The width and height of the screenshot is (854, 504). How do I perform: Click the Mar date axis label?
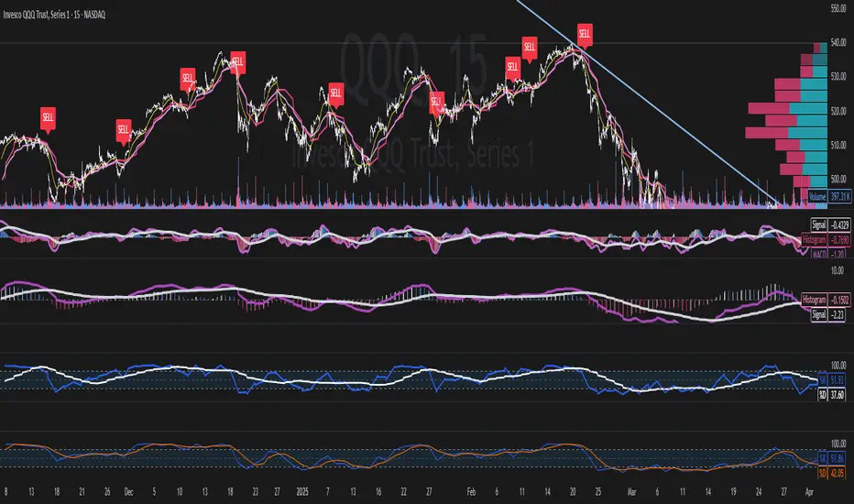(x=631, y=492)
